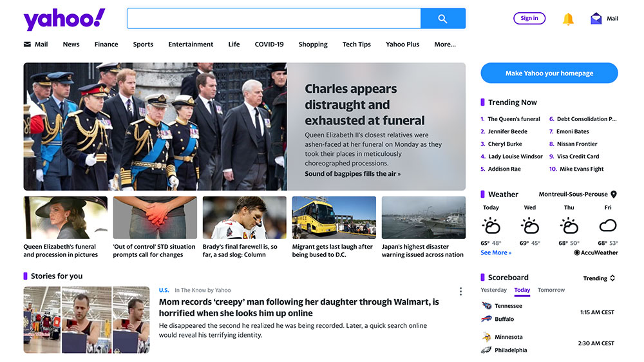
Task: Select the scoreboard Today tab
Action: pos(522,290)
